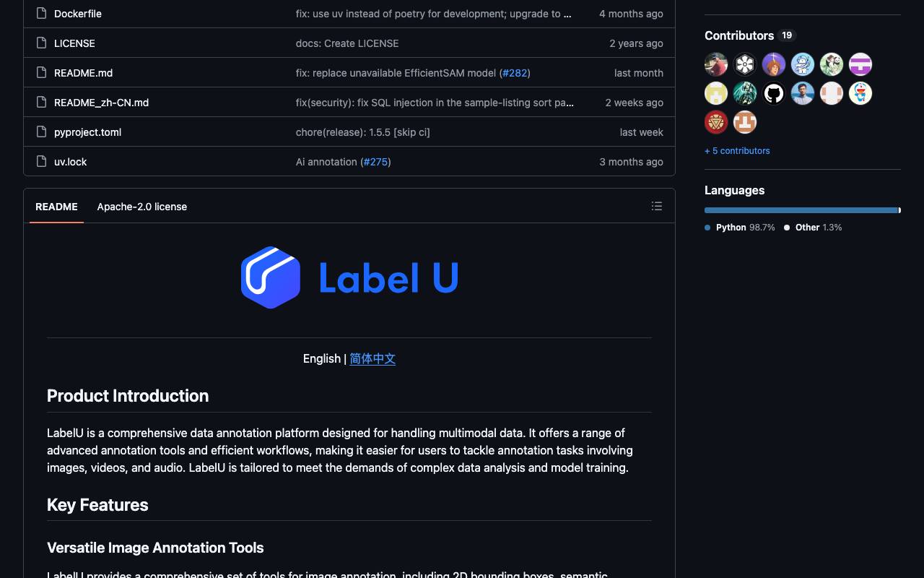Viewport: 924px width, 578px height.
Task: Click the Label U logo image
Action: [350, 277]
